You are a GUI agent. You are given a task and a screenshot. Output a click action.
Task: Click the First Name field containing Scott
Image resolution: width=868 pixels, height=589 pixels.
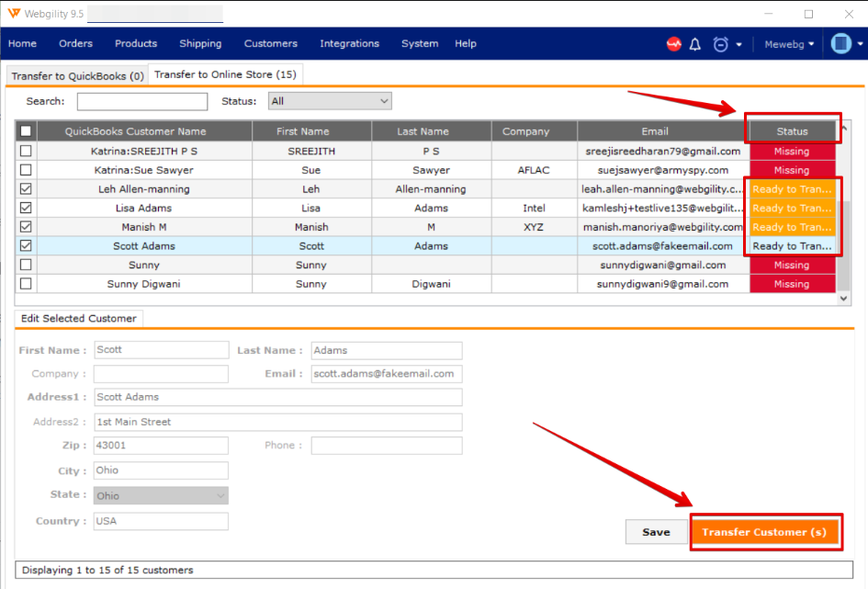161,350
